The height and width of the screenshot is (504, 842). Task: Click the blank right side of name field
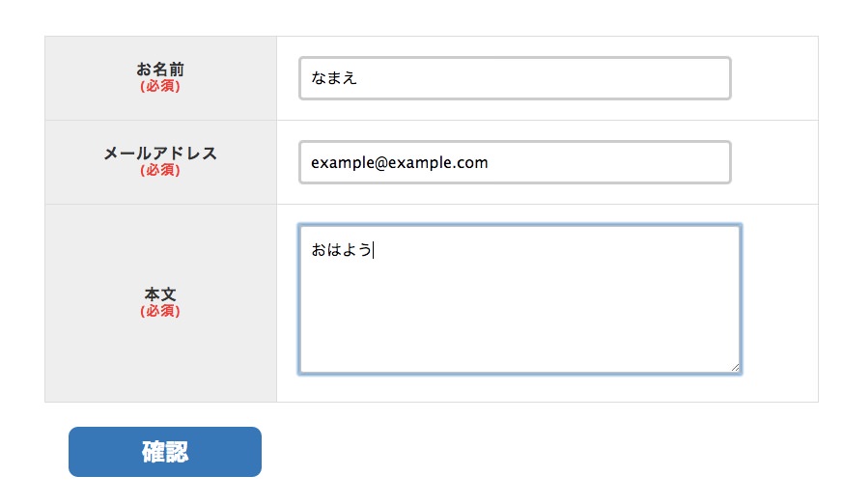[x=591, y=78]
